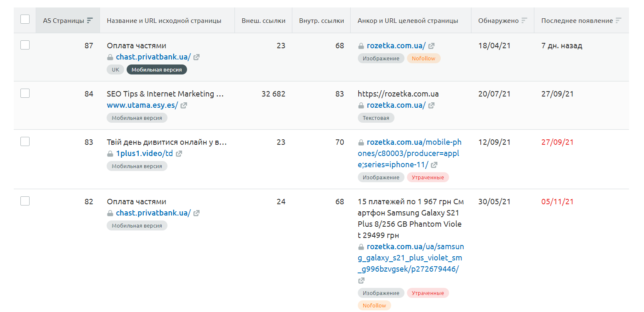Viewport: 644px width, 312px height.
Task: Click the Анкор и URL целевой страницы header
Action: click(408, 20)
